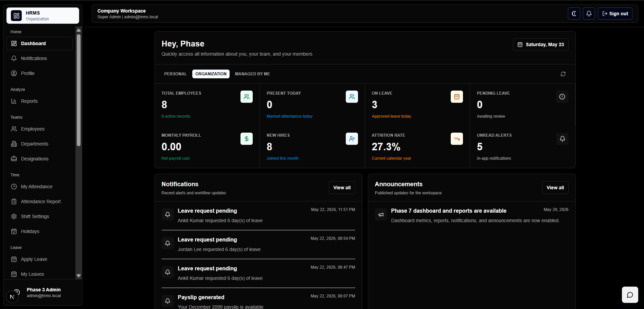The height and width of the screenshot is (309, 644).
Task: Open the chat bubble widget
Action: (x=630, y=295)
